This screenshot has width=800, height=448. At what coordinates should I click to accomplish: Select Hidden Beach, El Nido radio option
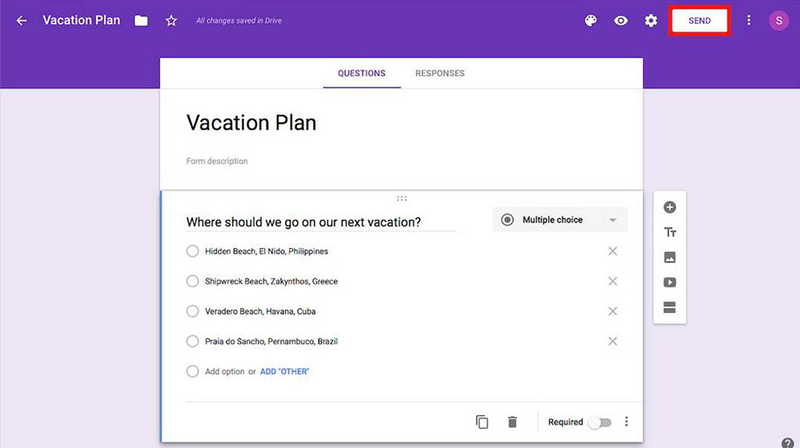pyautogui.click(x=193, y=251)
